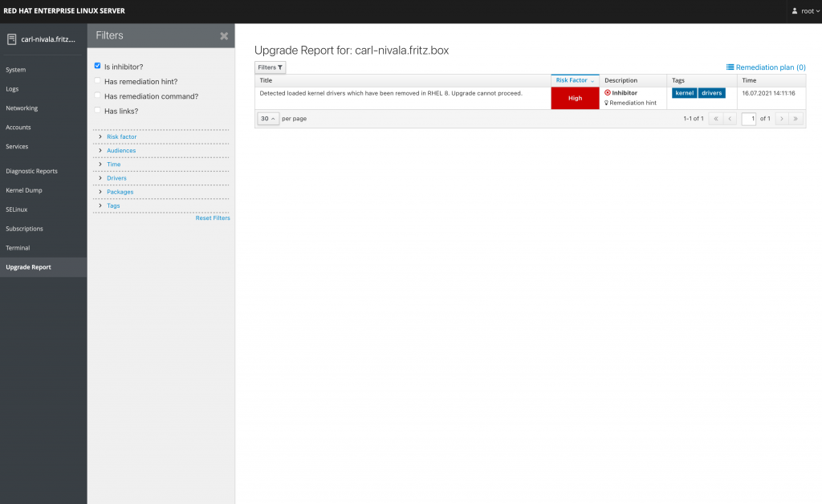Click the Reset Filters link
Viewport: 822px width, 504px height.
(213, 218)
